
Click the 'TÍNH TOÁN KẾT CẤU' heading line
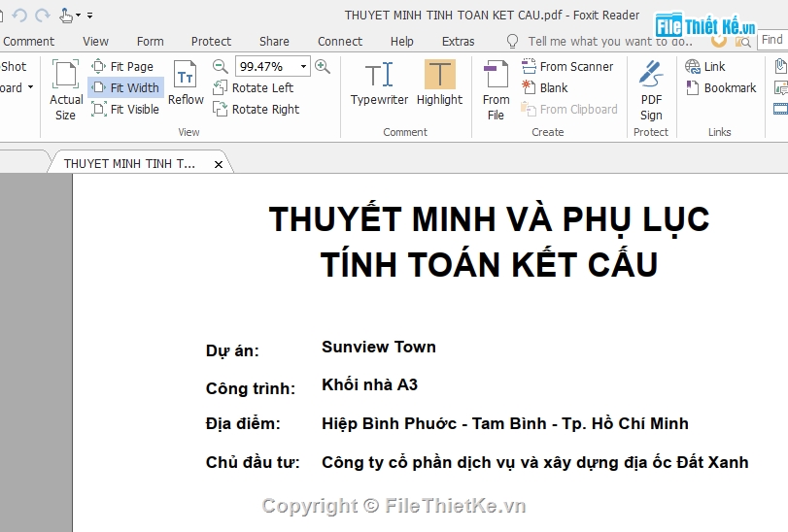click(489, 263)
